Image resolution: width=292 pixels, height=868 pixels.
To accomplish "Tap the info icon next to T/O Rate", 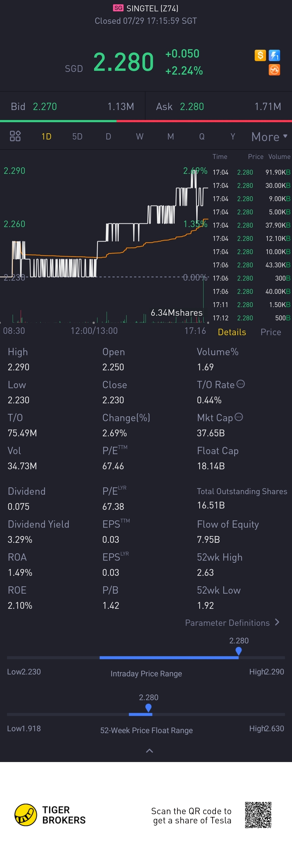I will [x=240, y=384].
